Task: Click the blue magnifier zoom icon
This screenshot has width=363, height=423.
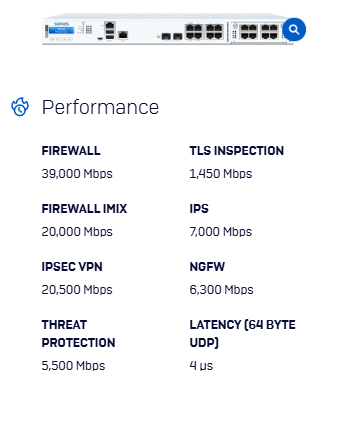Action: click(294, 30)
